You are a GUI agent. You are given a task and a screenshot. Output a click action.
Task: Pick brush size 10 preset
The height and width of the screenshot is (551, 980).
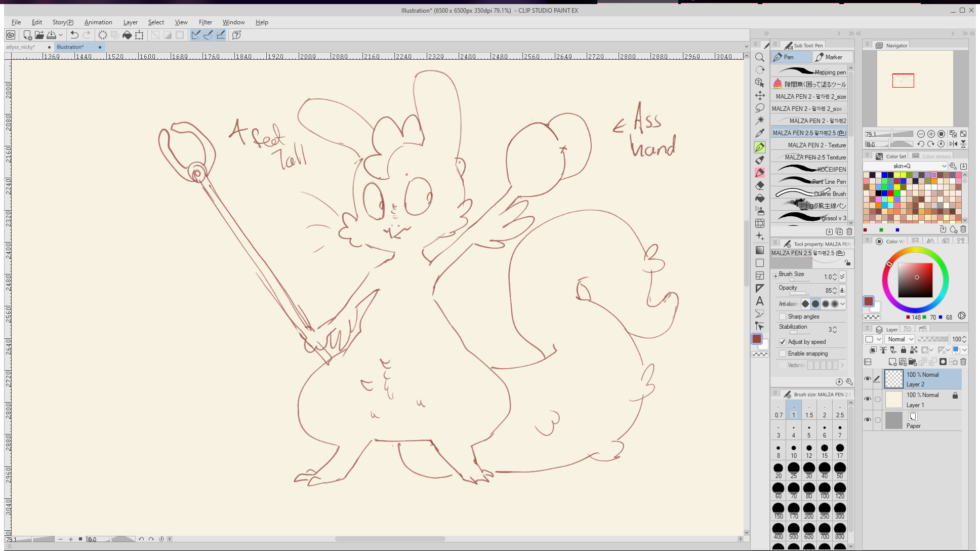793,451
